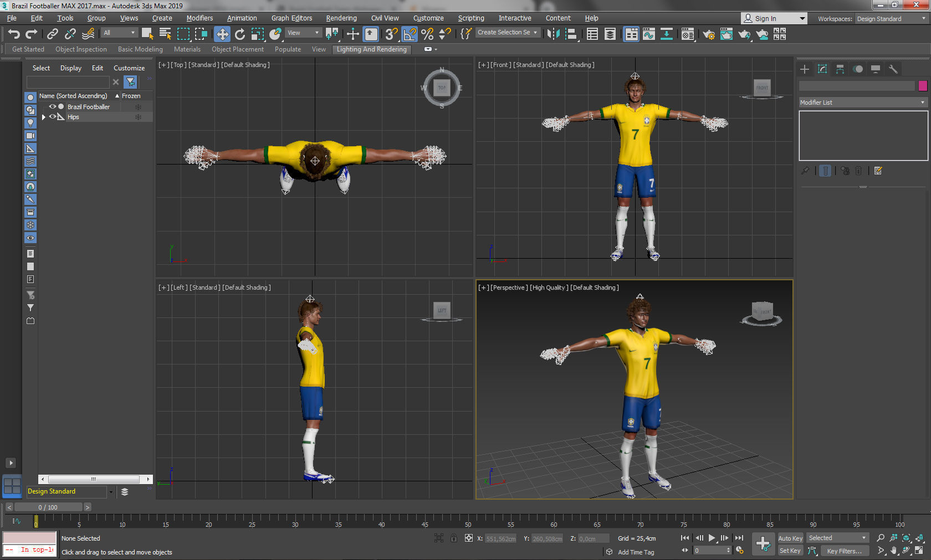The width and height of the screenshot is (931, 560).
Task: Click the Select and Place tool
Action: (275, 34)
